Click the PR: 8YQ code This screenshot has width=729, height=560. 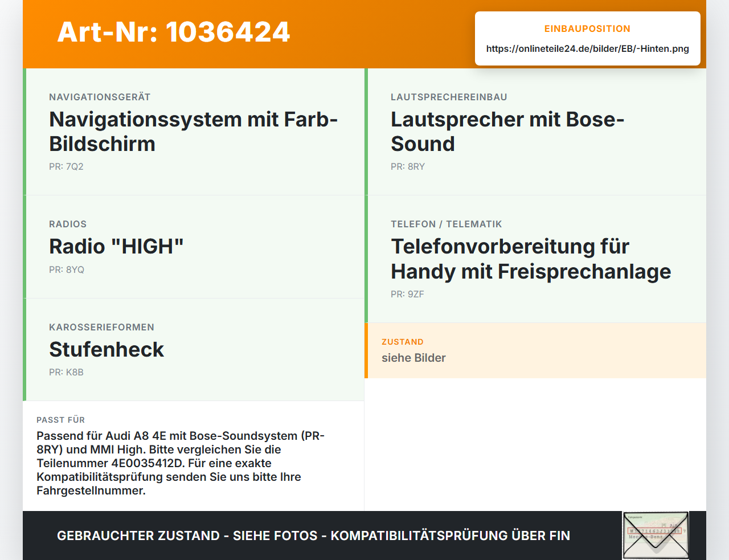coord(67,269)
